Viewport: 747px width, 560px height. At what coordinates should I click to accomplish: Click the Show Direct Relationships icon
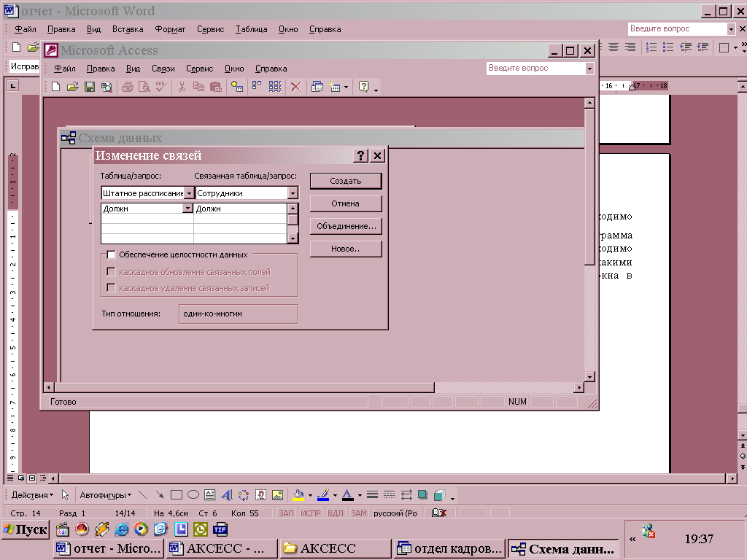coord(257,87)
